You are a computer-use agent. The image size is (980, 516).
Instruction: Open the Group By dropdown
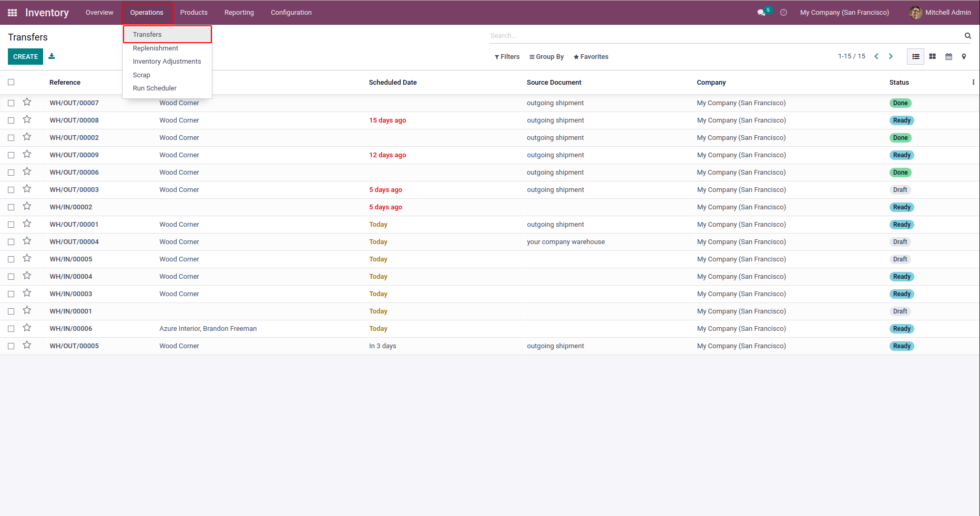click(546, 57)
